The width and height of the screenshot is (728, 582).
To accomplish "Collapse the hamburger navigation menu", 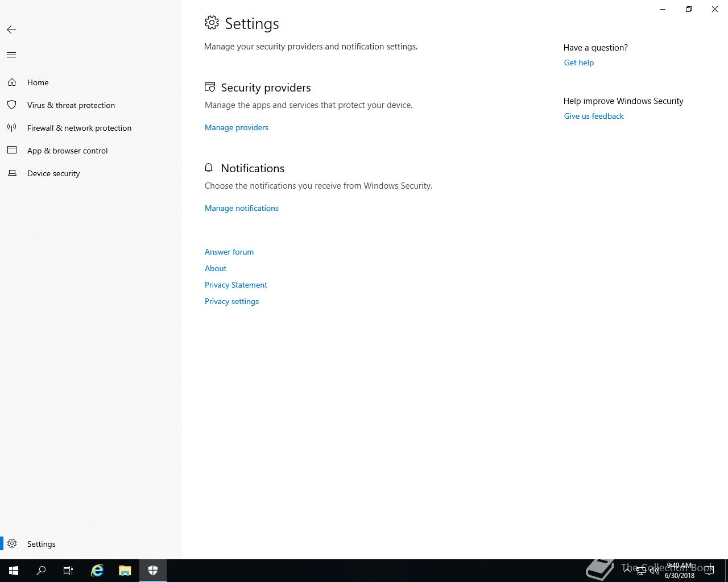I will click(x=11, y=55).
